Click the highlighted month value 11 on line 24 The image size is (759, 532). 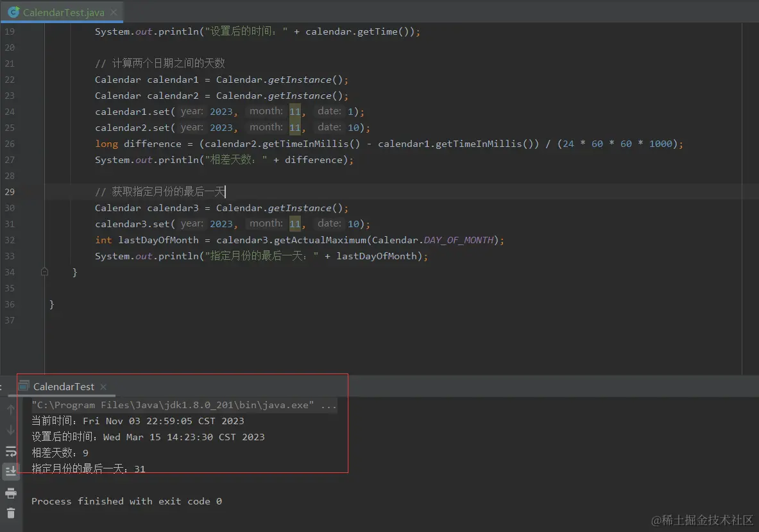point(294,111)
